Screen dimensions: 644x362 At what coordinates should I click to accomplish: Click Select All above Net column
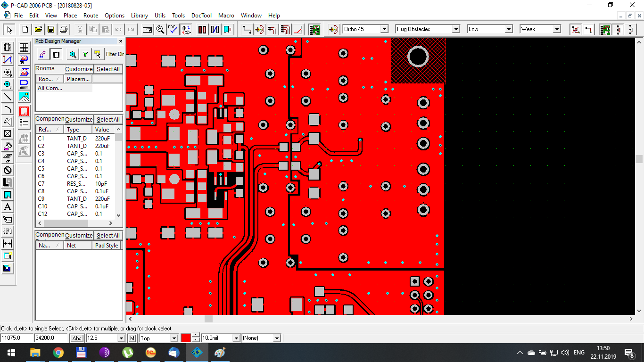click(x=108, y=236)
